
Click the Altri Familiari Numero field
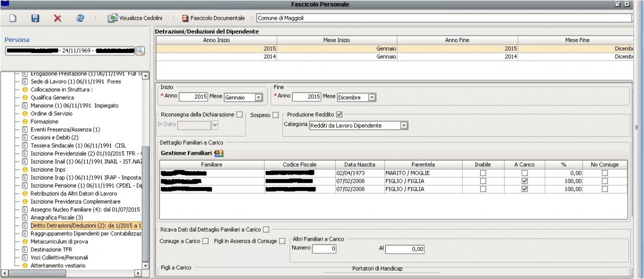click(x=324, y=249)
